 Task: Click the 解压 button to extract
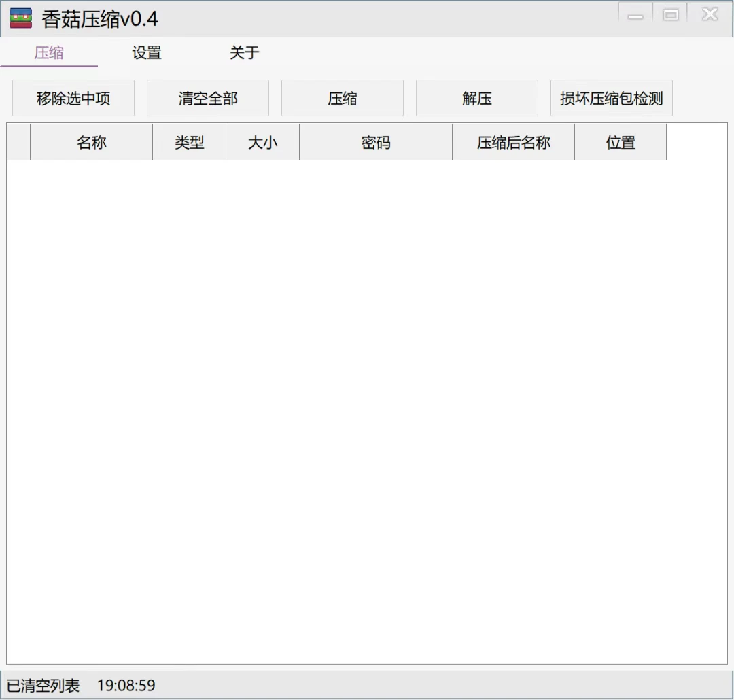(476, 97)
